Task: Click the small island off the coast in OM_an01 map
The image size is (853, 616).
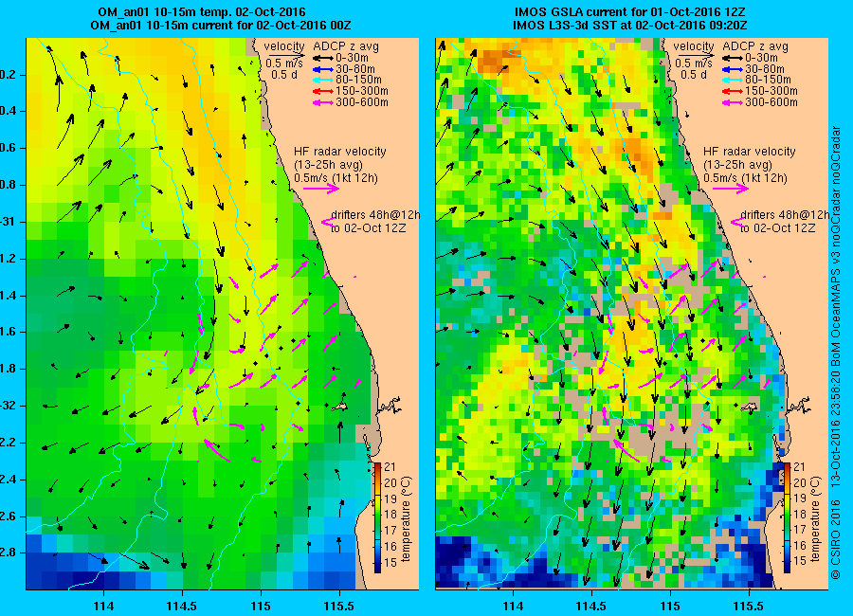Action: coord(340,406)
